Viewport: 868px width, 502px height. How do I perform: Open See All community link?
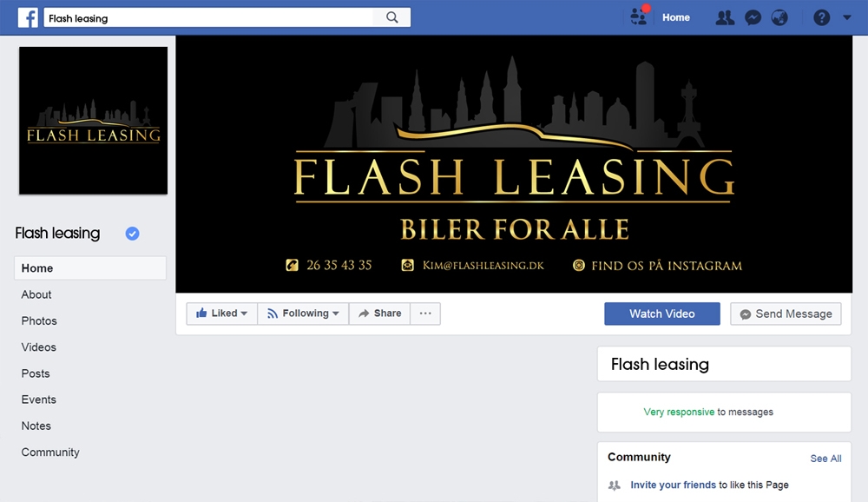point(825,459)
